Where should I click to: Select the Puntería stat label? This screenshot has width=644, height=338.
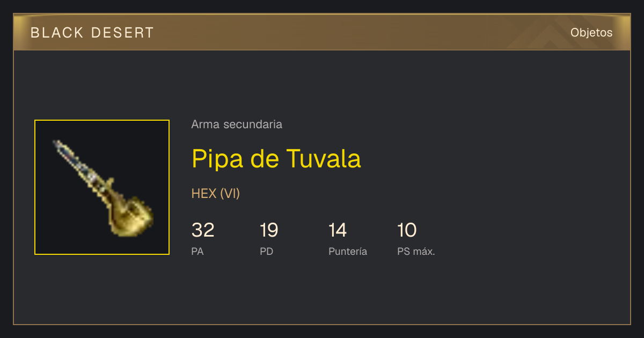point(348,251)
